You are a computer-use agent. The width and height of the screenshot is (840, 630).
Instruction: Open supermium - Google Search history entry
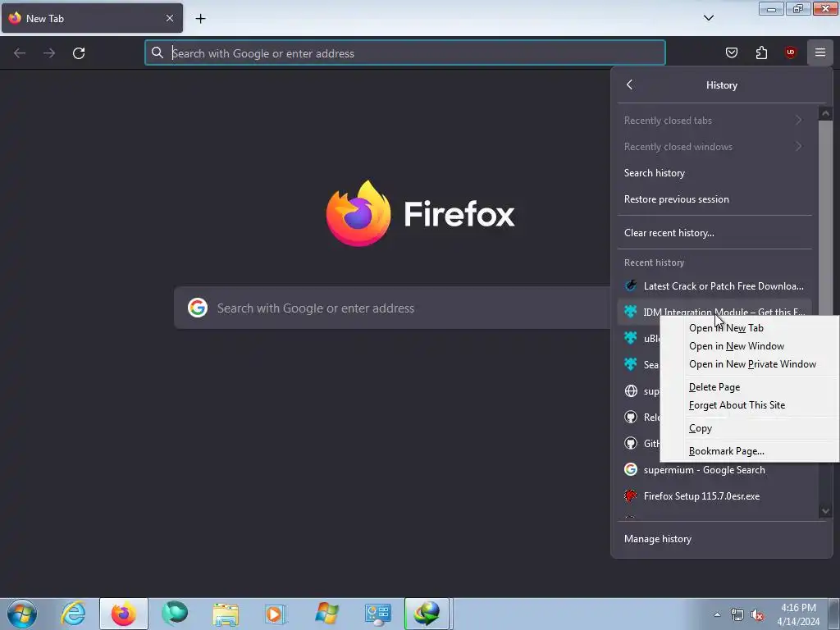tap(714, 470)
